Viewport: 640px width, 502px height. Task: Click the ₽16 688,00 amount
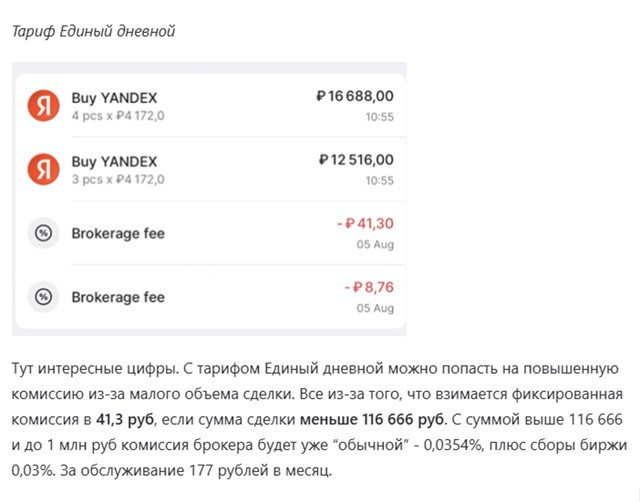click(x=355, y=96)
